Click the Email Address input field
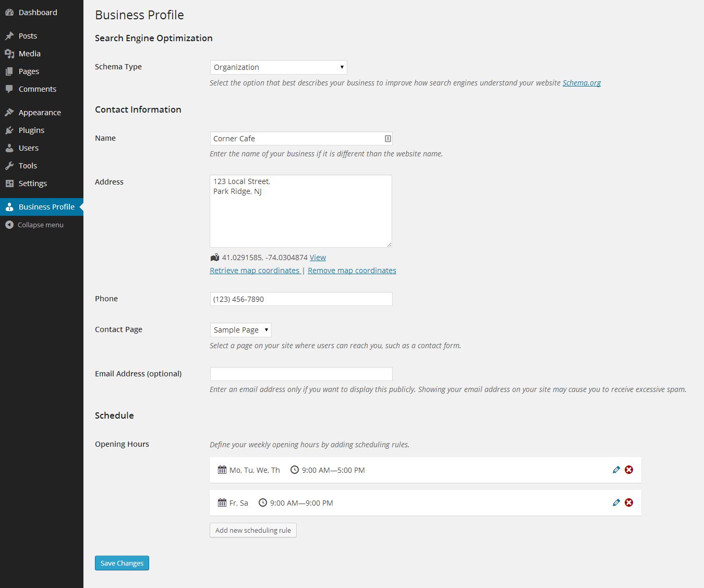This screenshot has width=704, height=588. point(301,374)
